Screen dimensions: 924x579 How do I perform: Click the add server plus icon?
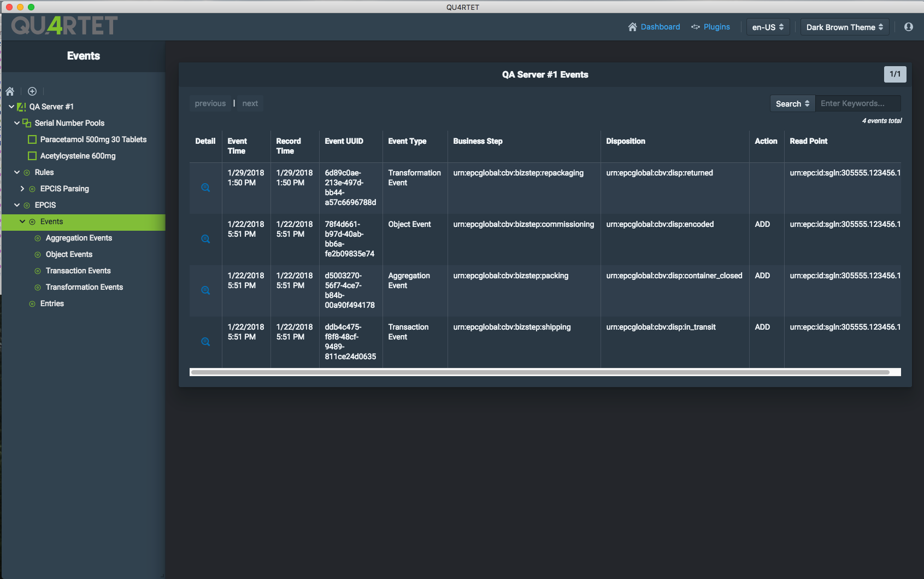point(32,91)
